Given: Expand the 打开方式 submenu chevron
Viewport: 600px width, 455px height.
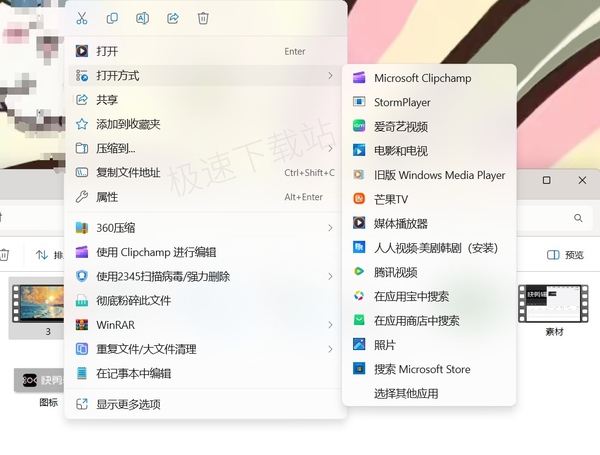Looking at the screenshot, I should point(330,75).
